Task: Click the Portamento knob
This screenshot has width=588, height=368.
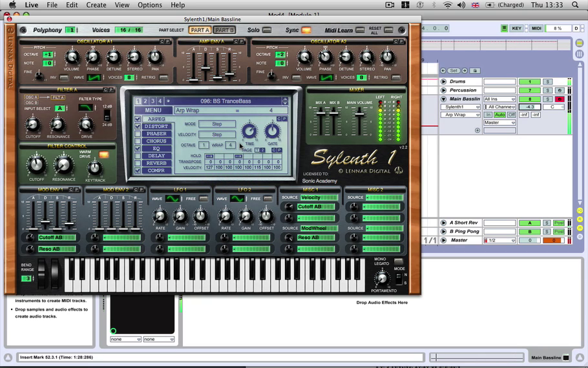Action: coord(382,278)
